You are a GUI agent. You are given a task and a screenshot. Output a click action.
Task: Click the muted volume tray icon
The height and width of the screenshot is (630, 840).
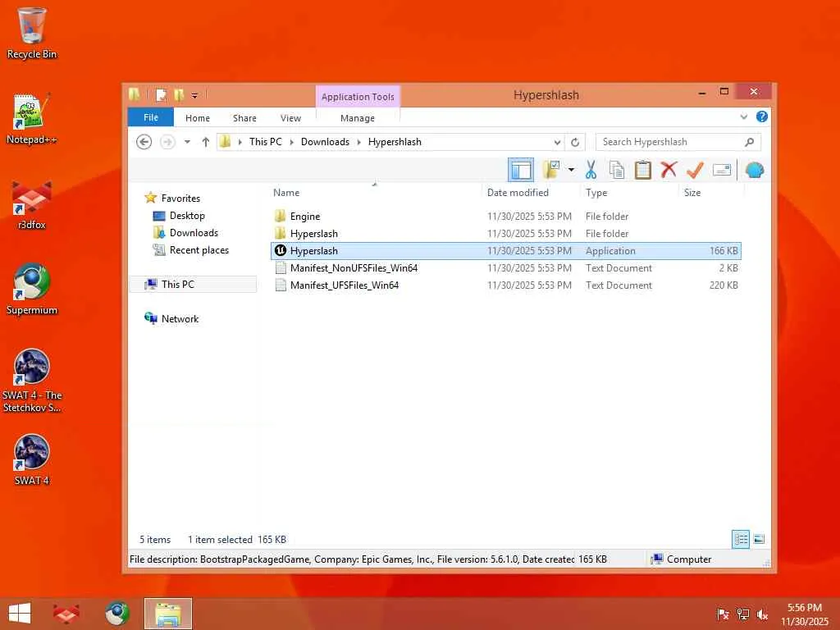(762, 614)
